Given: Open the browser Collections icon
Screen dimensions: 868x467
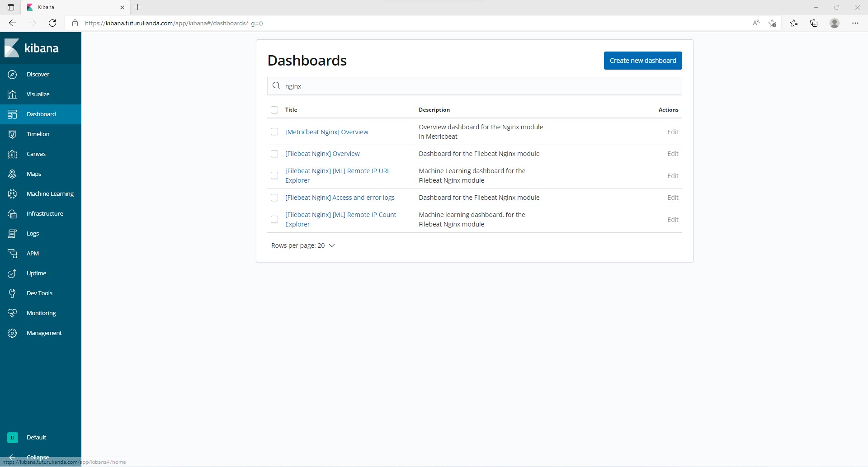Looking at the screenshot, I should click(814, 23).
